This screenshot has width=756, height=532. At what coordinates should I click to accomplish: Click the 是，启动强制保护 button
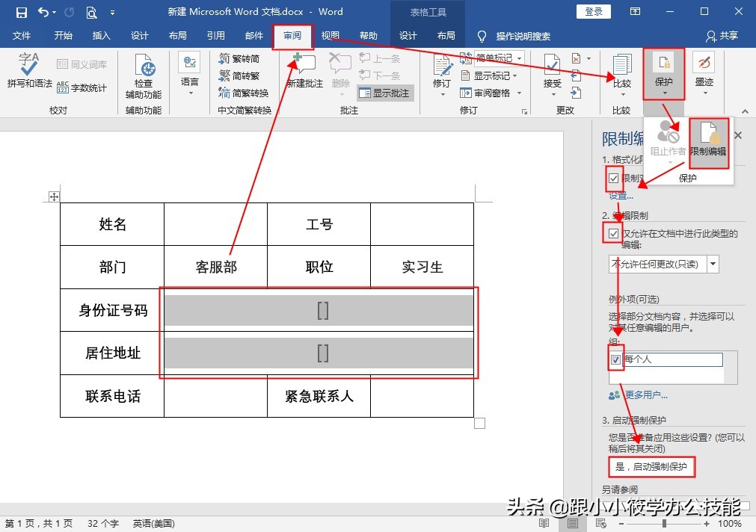(651, 467)
